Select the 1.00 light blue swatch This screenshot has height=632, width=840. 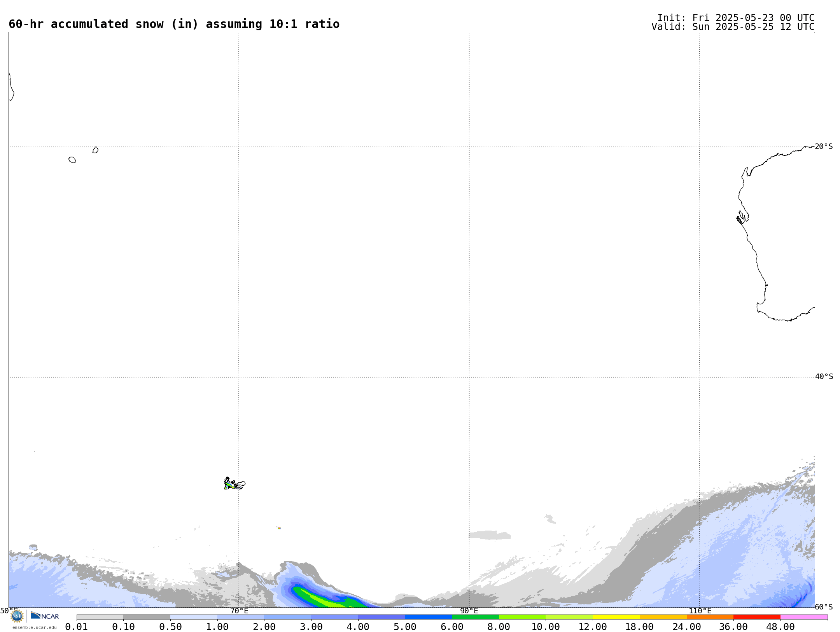click(241, 617)
